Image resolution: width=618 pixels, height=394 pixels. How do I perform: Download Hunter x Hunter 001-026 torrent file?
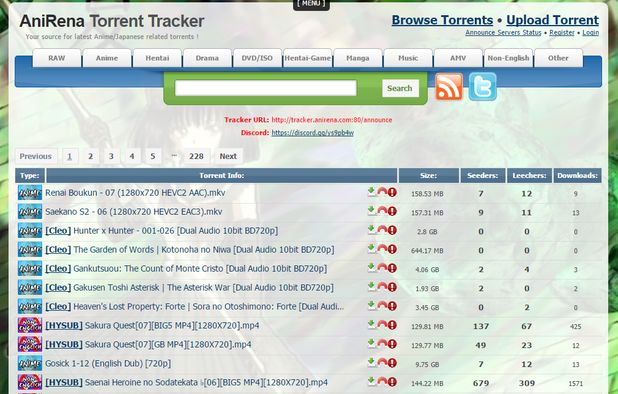pyautogui.click(x=371, y=230)
